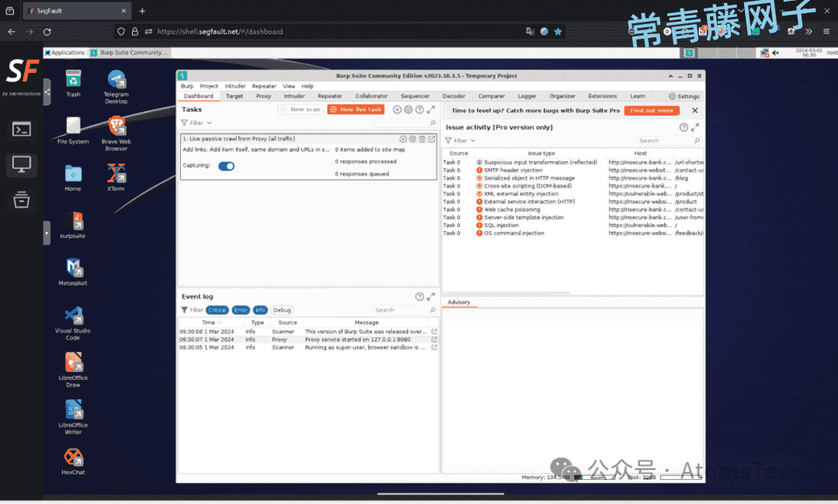The image size is (838, 504).
Task: Expand the Issue activity panel
Action: pyautogui.click(x=694, y=127)
